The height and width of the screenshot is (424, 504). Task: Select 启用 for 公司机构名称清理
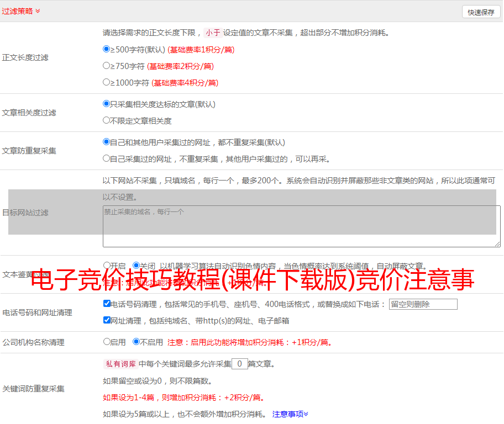click(107, 342)
